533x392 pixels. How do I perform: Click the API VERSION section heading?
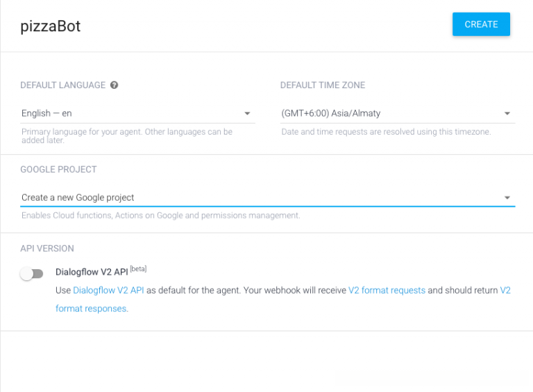click(47, 248)
